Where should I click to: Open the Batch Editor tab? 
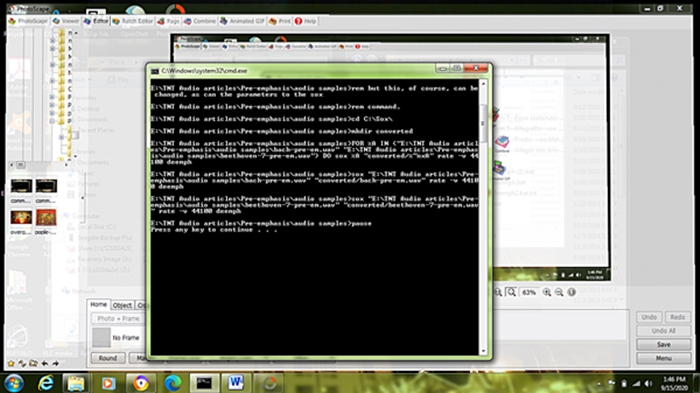[133, 21]
